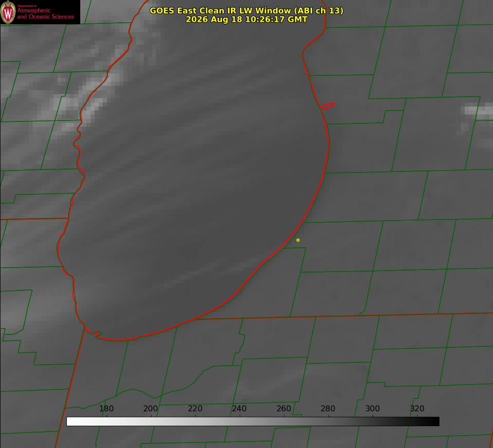The image size is (493, 448).
Task: Click the bright cloud patch at right edge
Action: click(477, 112)
